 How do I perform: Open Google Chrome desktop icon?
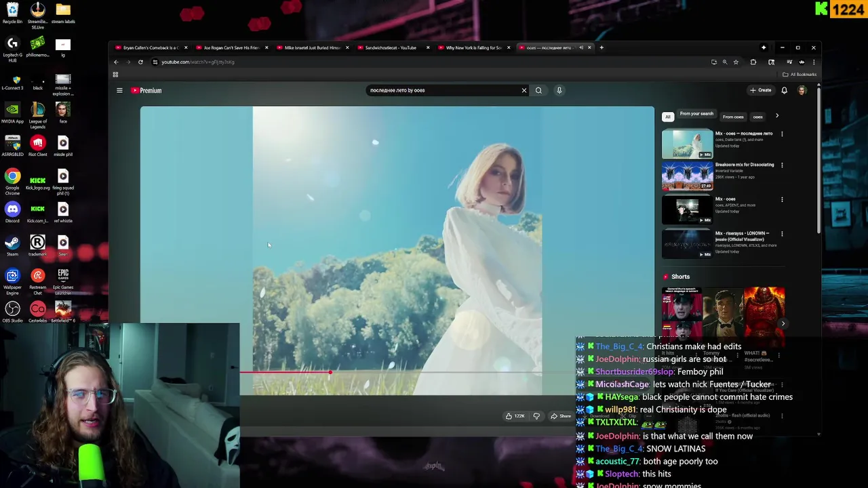point(12,182)
